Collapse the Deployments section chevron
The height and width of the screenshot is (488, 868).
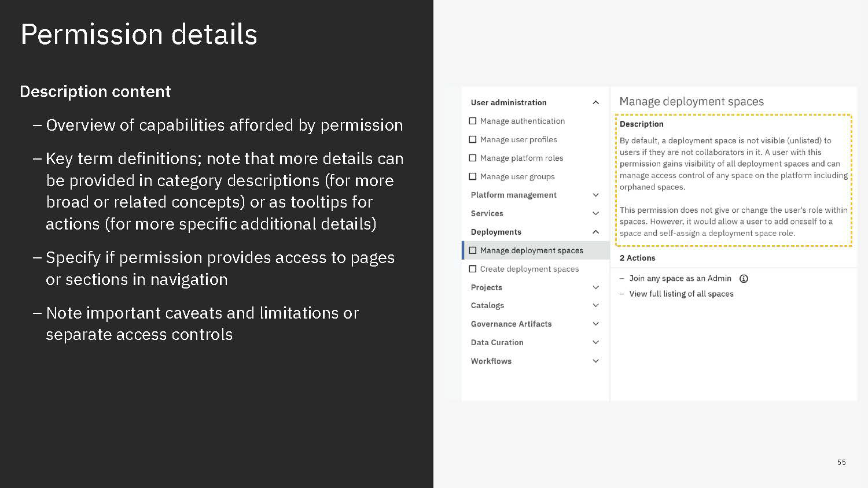(x=595, y=232)
